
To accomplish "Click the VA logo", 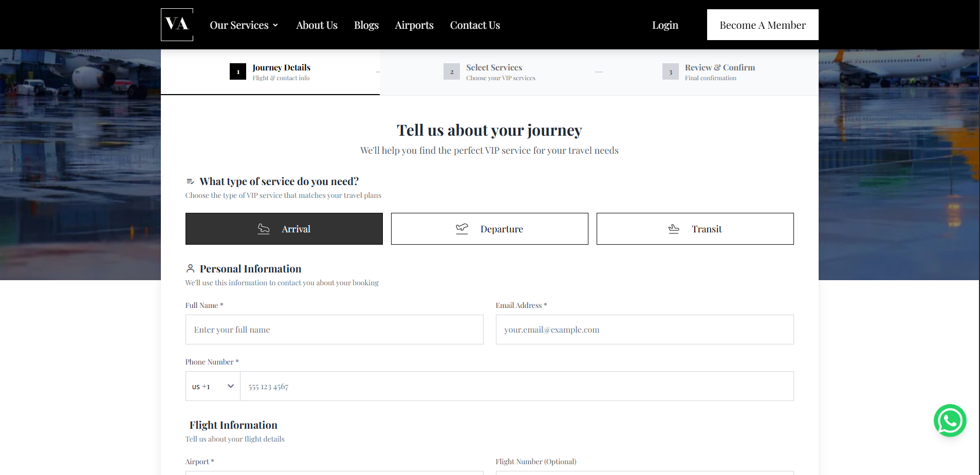I will [x=176, y=24].
